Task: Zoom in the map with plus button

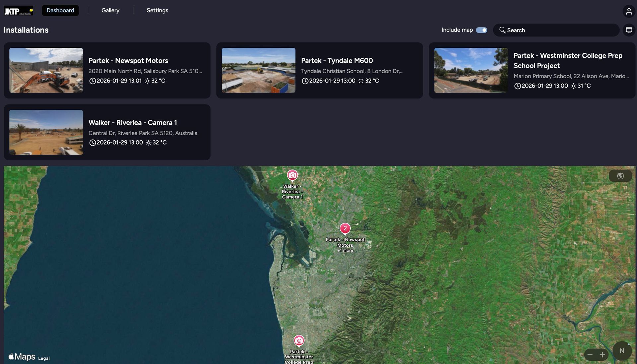Action: [602, 355]
